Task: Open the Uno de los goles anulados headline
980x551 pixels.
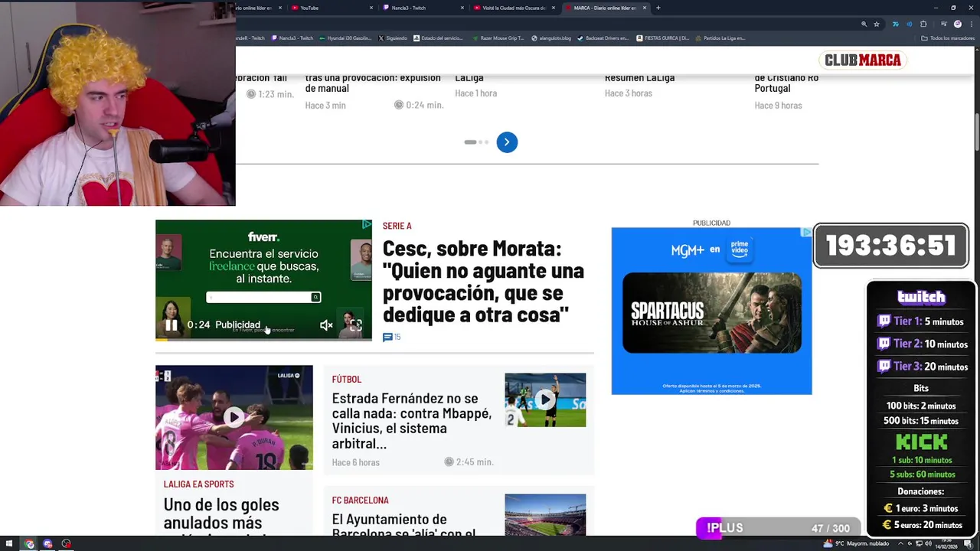Action: point(220,514)
